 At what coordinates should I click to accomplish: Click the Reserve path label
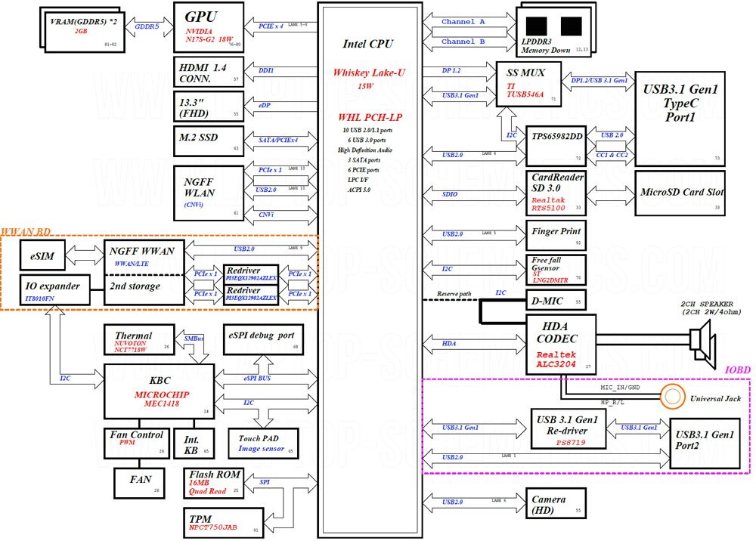454,294
